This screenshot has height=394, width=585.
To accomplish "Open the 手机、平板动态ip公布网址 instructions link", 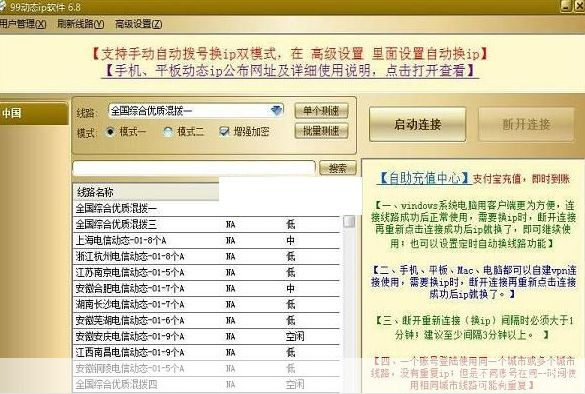I will tap(290, 71).
